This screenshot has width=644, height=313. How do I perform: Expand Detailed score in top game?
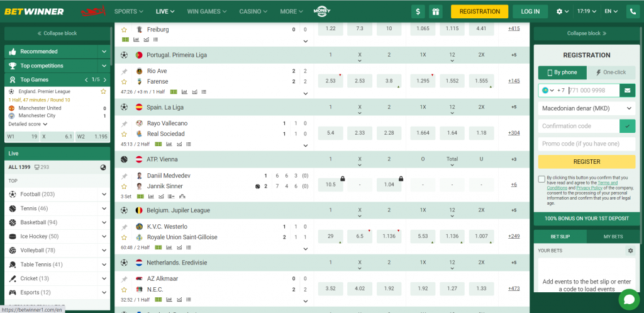tap(28, 124)
